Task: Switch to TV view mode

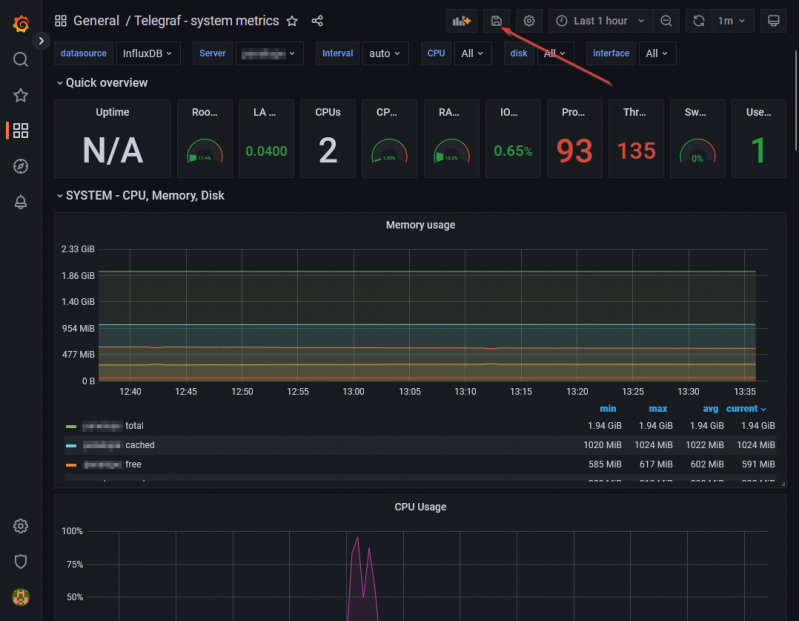Action: [772, 21]
